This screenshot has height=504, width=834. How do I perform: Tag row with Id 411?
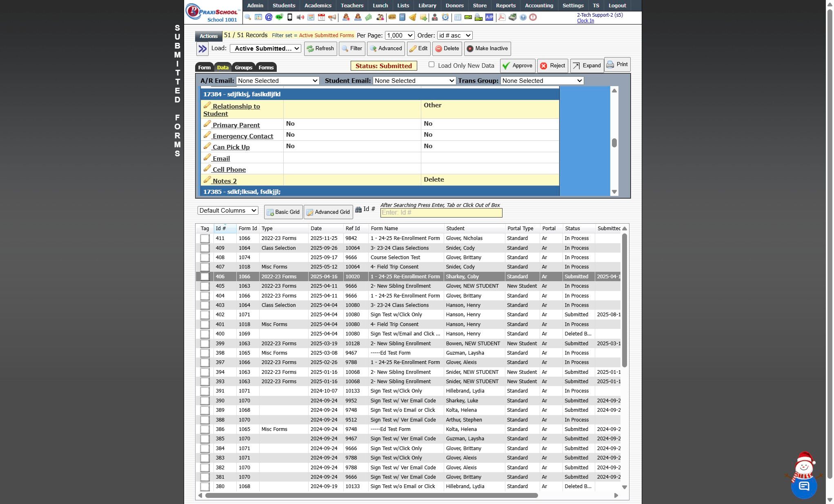(x=205, y=238)
